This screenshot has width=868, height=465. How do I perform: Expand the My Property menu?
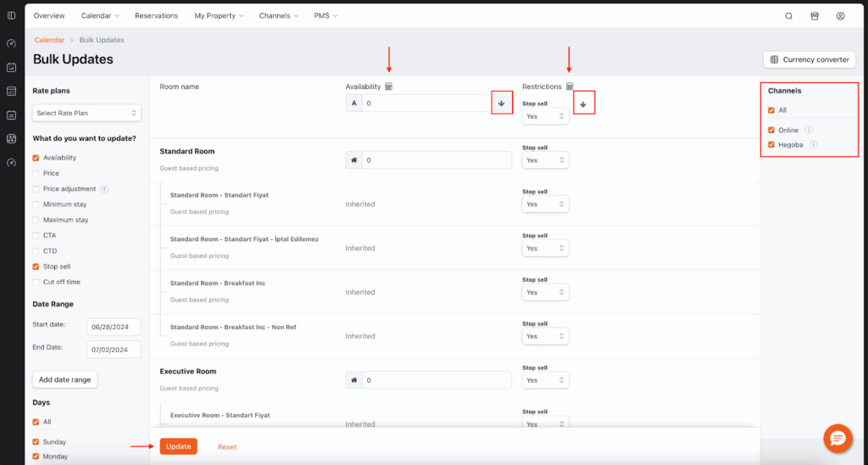coord(218,15)
